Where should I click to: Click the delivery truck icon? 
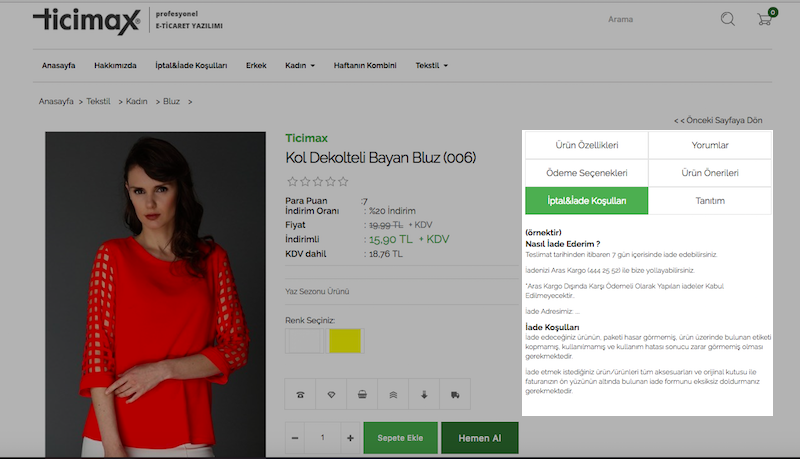pos(455,394)
